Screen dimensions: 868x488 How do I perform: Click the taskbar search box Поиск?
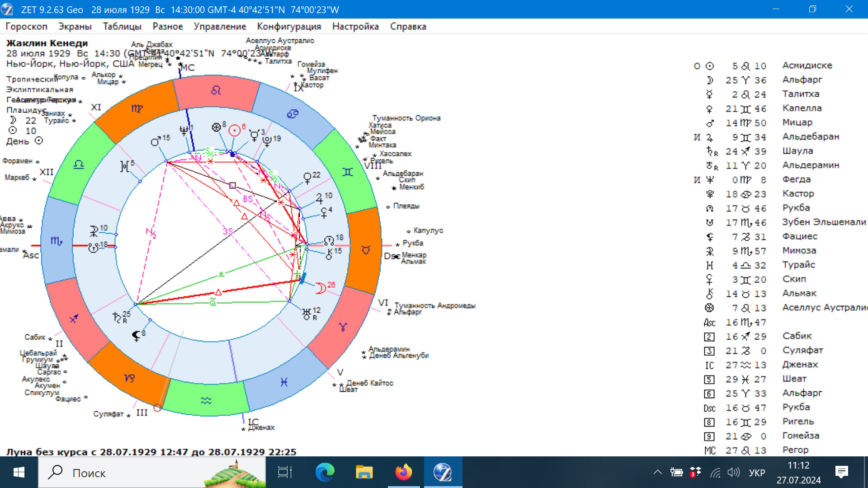pos(152,473)
